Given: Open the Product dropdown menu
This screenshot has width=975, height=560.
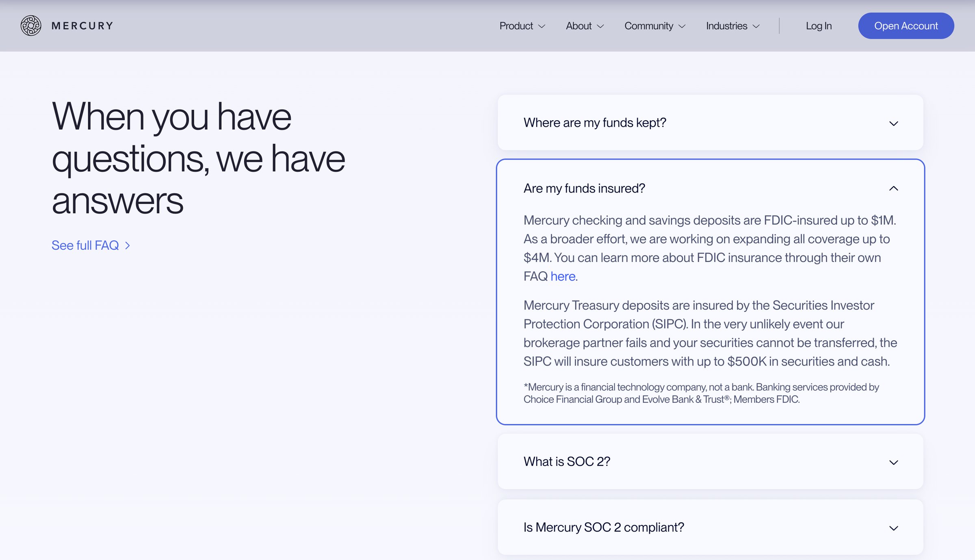Looking at the screenshot, I should (x=522, y=26).
